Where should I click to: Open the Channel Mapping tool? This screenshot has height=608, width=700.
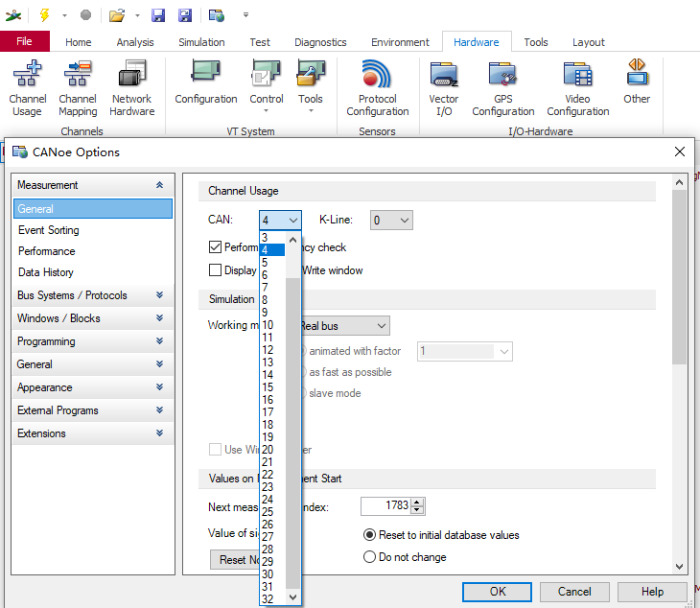[78, 88]
